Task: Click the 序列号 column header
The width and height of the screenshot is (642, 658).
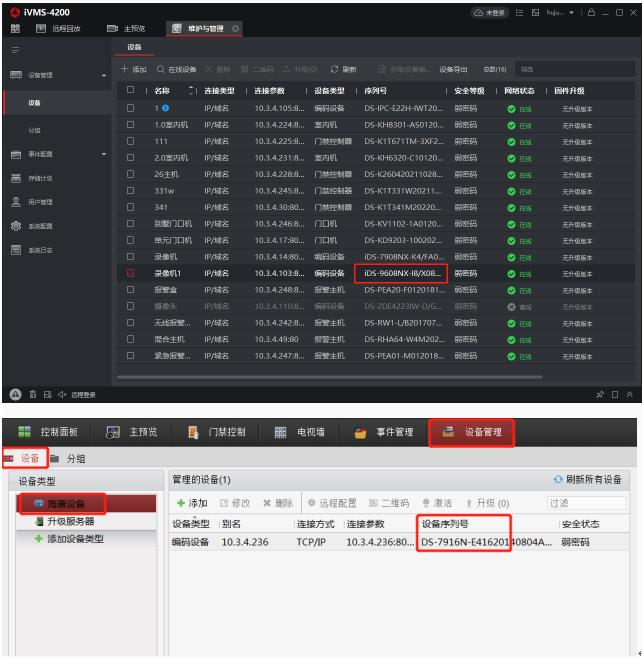Action: 376,90
